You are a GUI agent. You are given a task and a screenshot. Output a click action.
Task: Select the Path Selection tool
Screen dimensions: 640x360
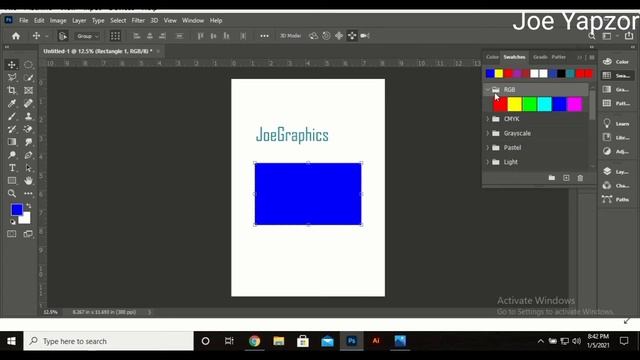tap(28, 168)
